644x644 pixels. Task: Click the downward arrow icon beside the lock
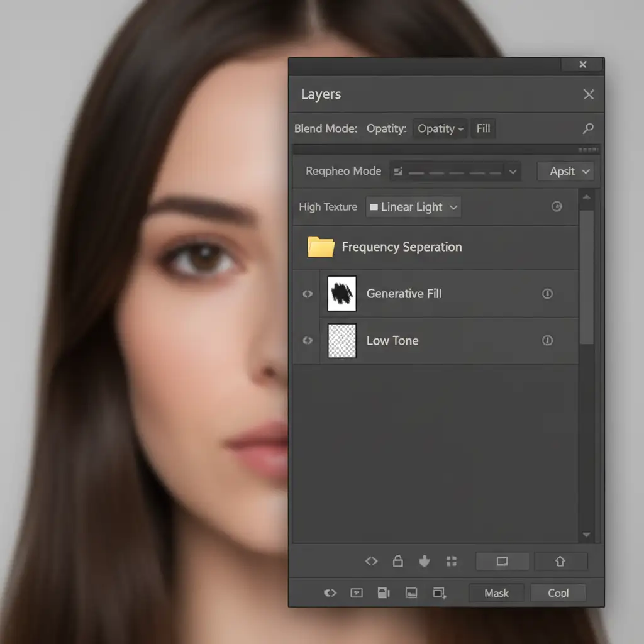pos(425,562)
